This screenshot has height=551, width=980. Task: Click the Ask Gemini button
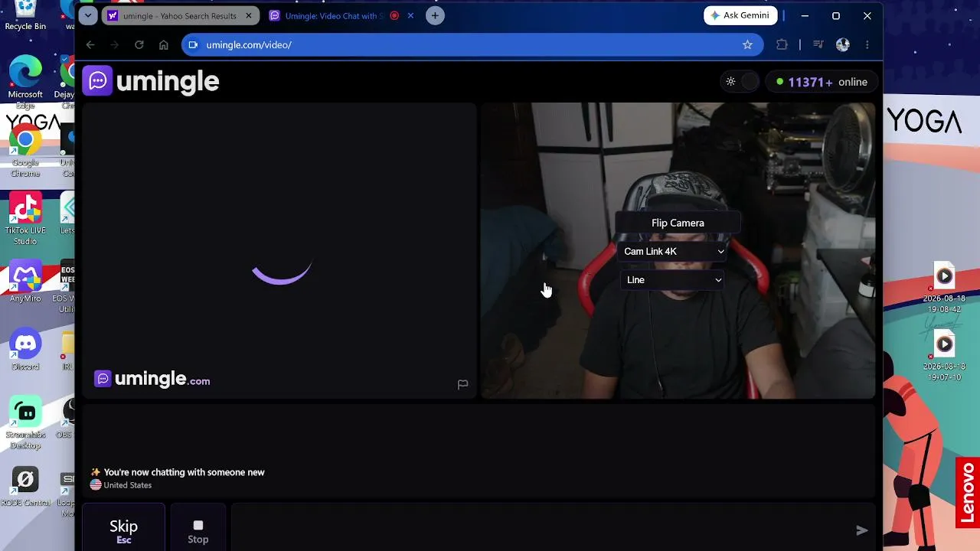click(x=740, y=15)
